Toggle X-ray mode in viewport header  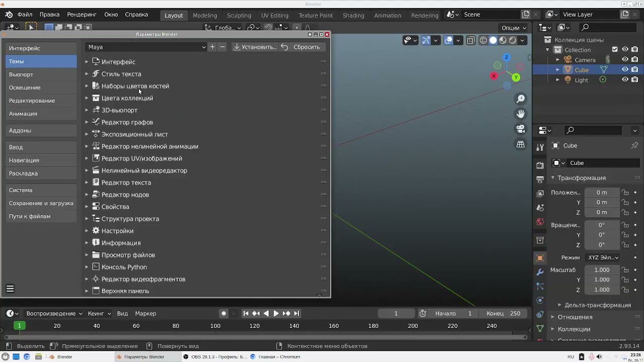(x=470, y=40)
